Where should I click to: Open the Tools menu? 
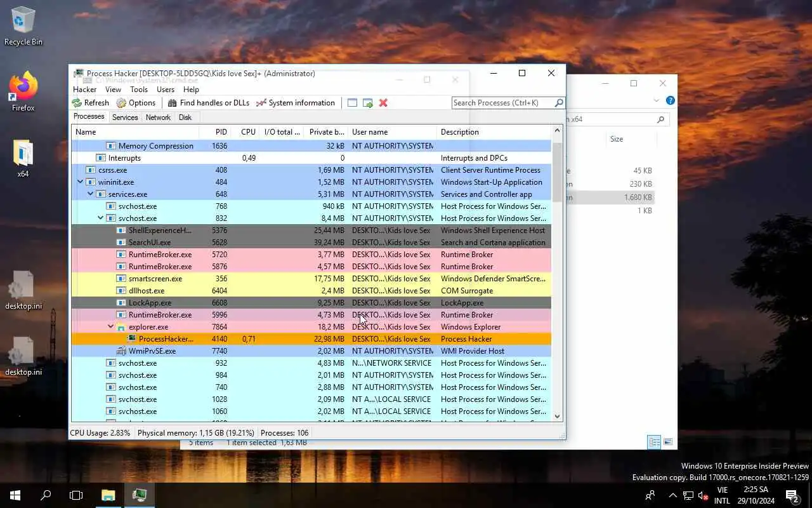[139, 90]
